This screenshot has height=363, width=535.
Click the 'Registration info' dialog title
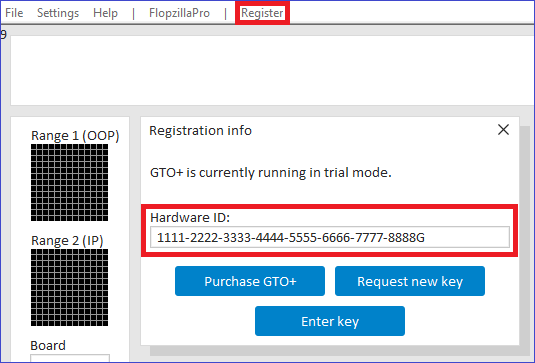[200, 131]
